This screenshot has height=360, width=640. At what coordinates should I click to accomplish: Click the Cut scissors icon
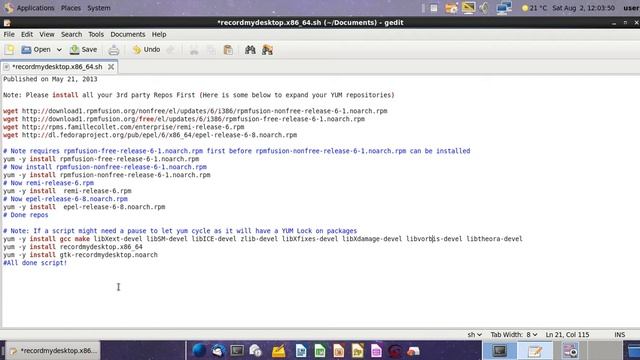pos(194,50)
